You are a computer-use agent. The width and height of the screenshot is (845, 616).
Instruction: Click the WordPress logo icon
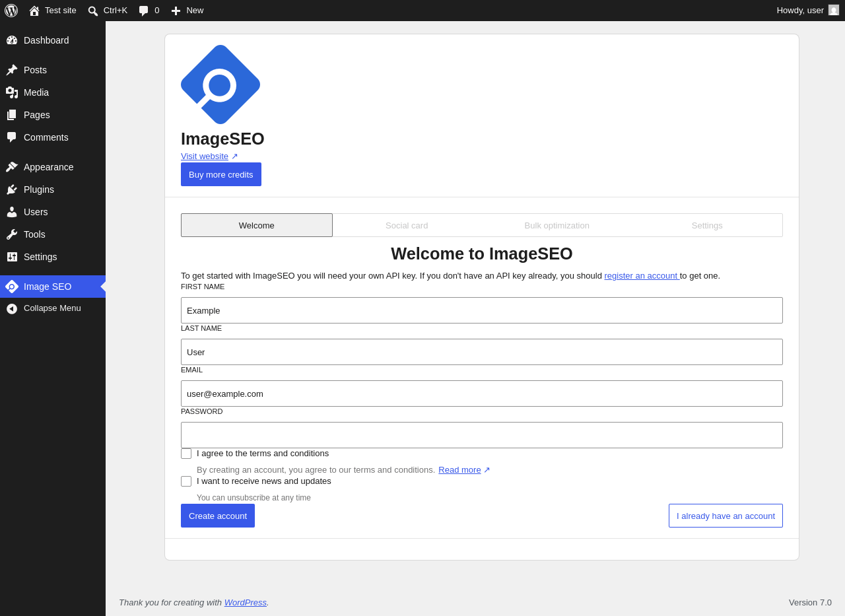[11, 11]
